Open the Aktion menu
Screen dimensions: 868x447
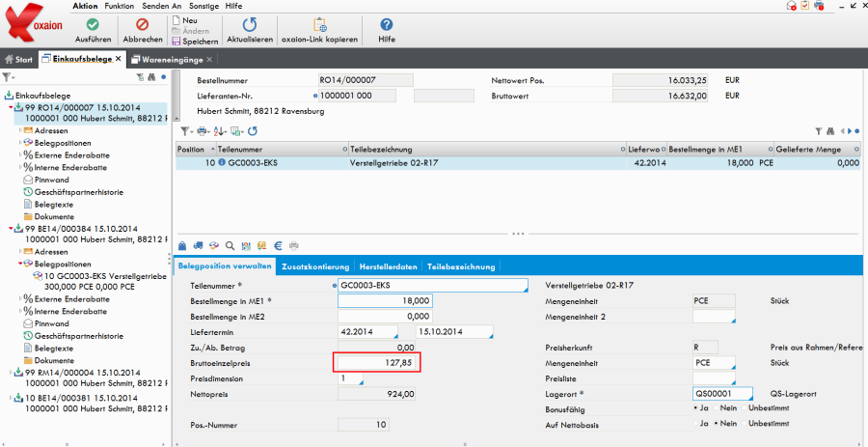pos(85,6)
